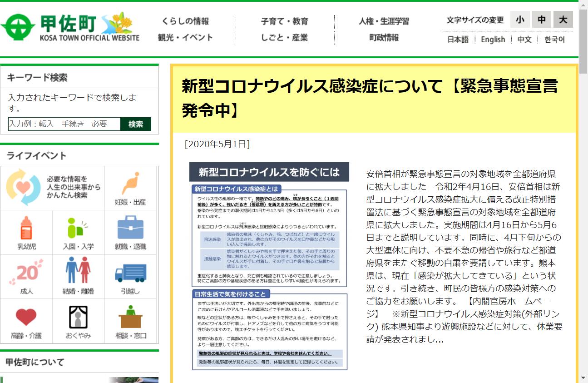588x383 pixels.
Task: Select the 小 small font size option
Action: (520, 20)
